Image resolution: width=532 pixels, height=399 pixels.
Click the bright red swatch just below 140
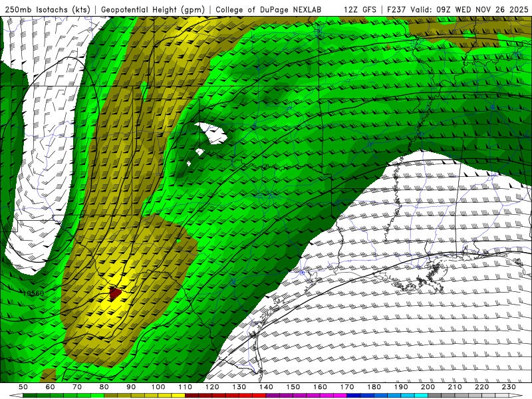pyautogui.click(x=259, y=395)
